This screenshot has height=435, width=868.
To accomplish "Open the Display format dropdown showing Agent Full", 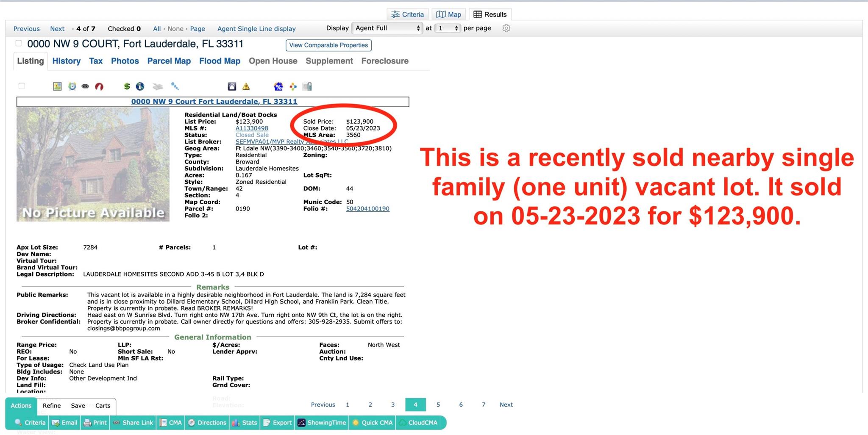I will click(x=387, y=28).
